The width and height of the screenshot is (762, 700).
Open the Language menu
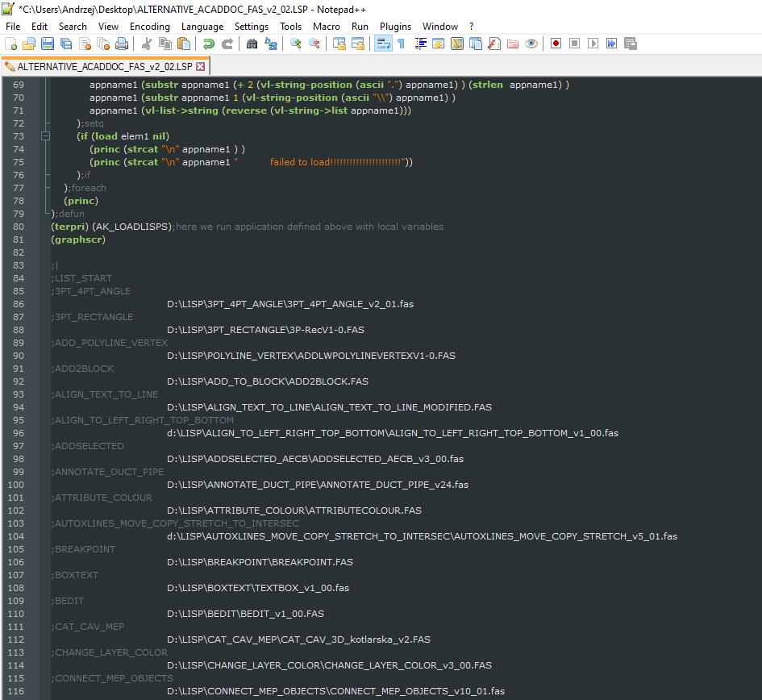click(202, 26)
